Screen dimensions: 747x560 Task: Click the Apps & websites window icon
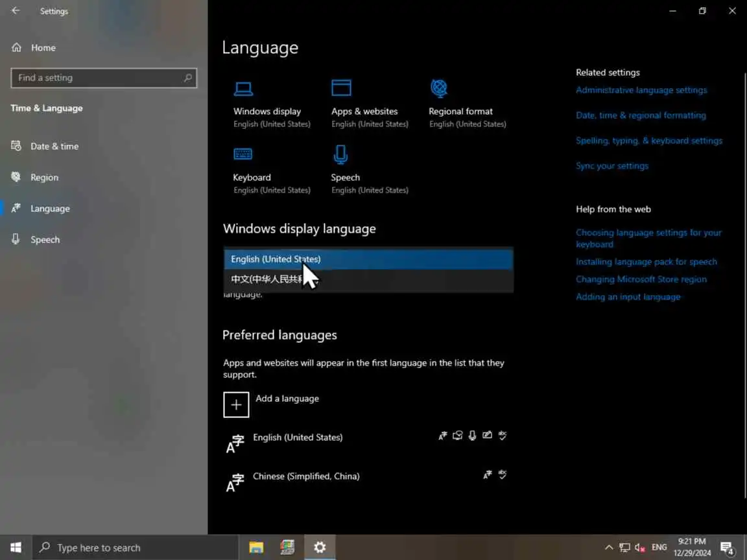[341, 88]
